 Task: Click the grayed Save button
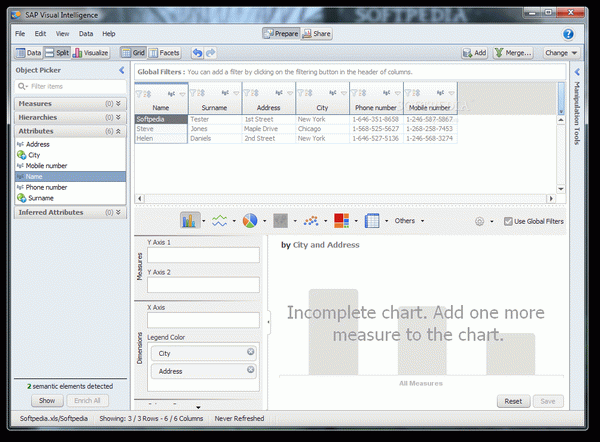point(548,401)
